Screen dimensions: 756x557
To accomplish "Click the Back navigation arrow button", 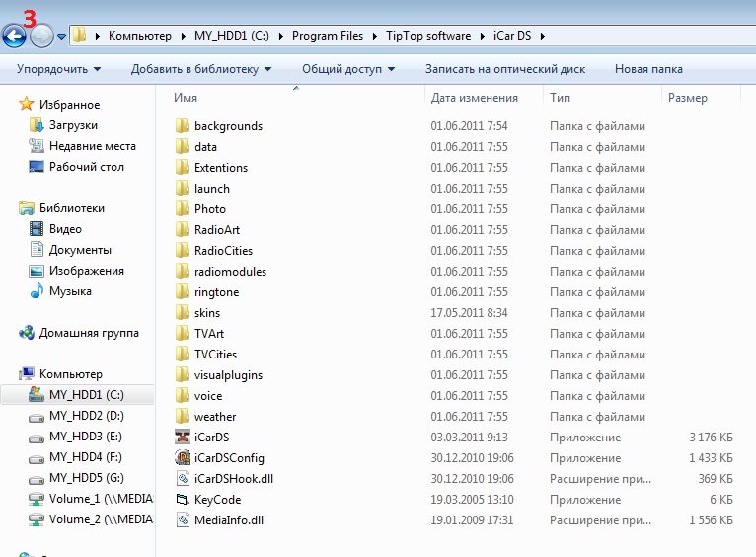I will tap(14, 37).
